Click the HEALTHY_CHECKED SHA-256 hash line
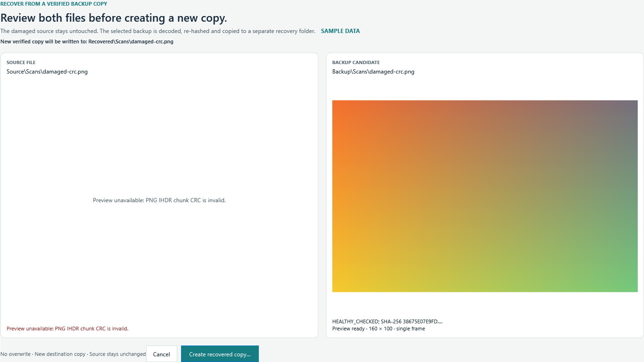 (388, 321)
